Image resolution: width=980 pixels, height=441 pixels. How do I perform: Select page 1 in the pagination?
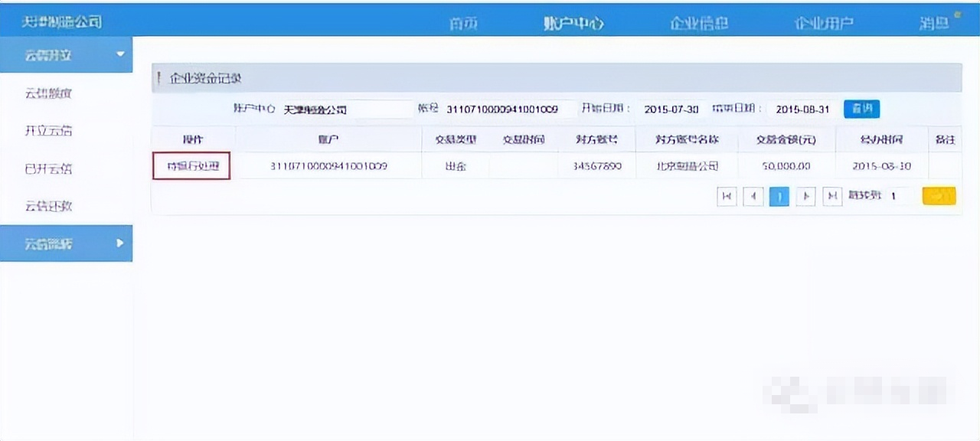[779, 197]
